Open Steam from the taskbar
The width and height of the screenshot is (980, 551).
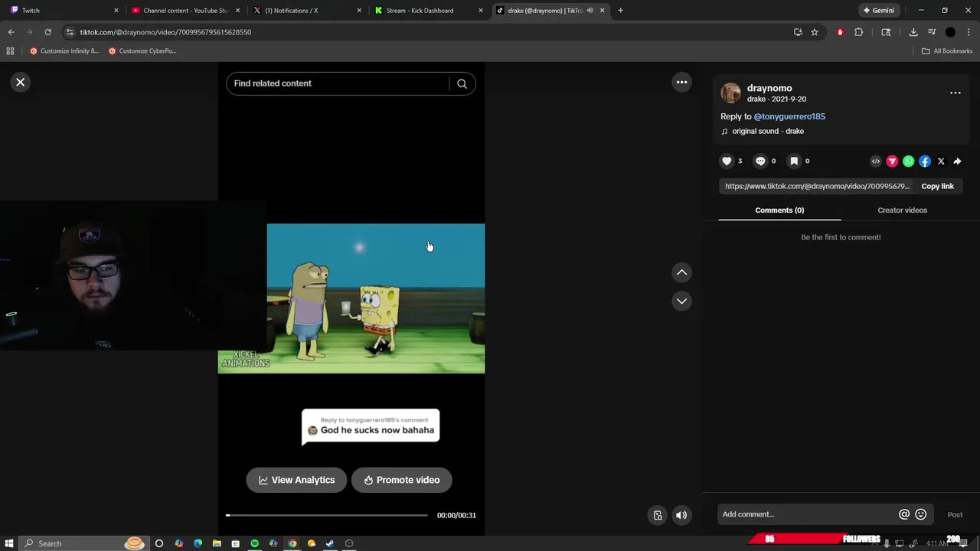point(330,543)
